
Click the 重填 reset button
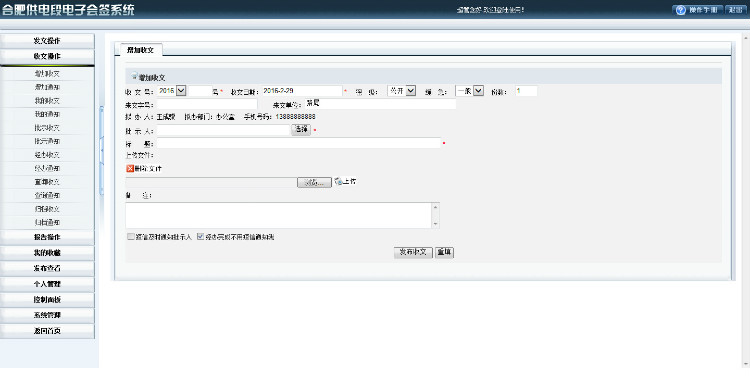(444, 252)
